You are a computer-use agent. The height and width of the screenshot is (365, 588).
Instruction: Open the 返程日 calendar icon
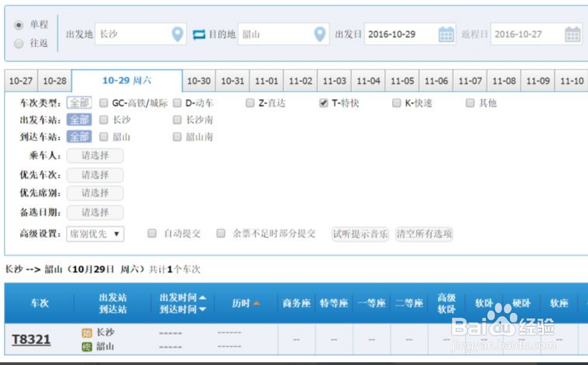pyautogui.click(x=572, y=33)
